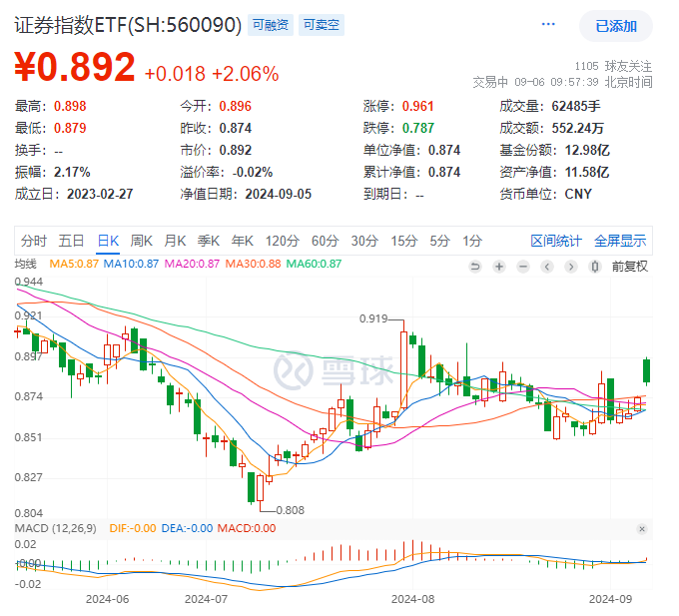Select the 日K chart tab
679x616 pixels.
[x=108, y=241]
